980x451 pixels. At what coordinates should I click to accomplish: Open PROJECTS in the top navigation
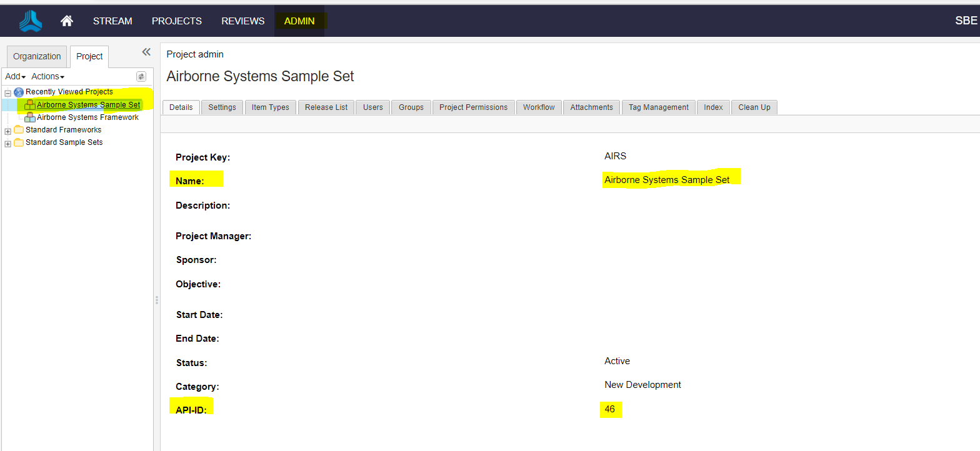pos(176,21)
